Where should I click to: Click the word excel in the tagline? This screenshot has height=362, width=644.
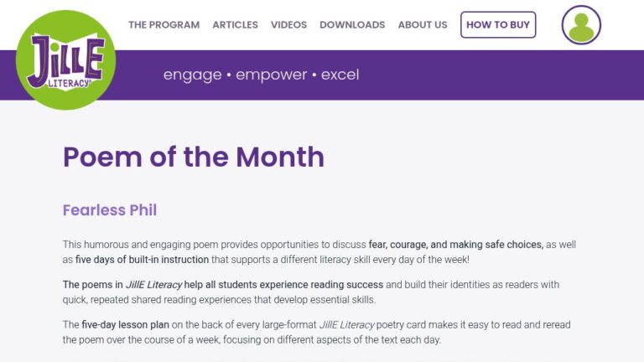coord(340,75)
